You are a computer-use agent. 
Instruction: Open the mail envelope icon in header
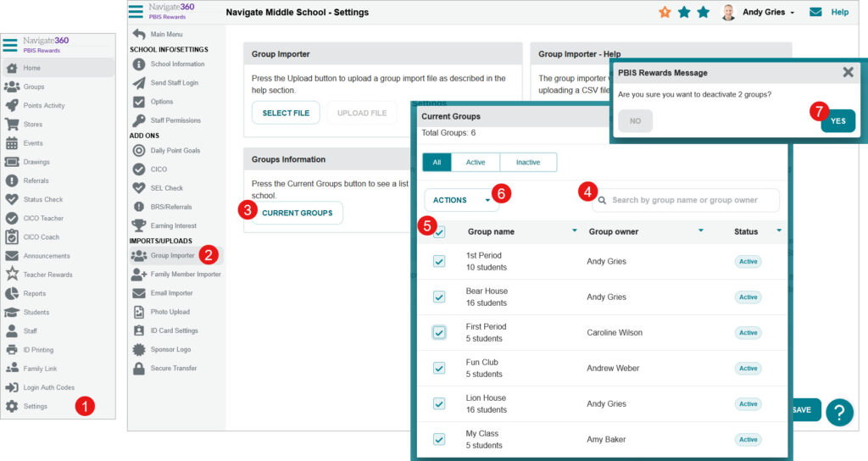pos(815,13)
